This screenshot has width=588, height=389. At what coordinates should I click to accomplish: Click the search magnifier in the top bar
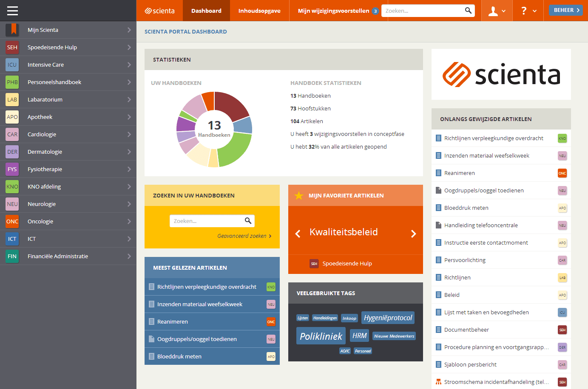(x=468, y=11)
